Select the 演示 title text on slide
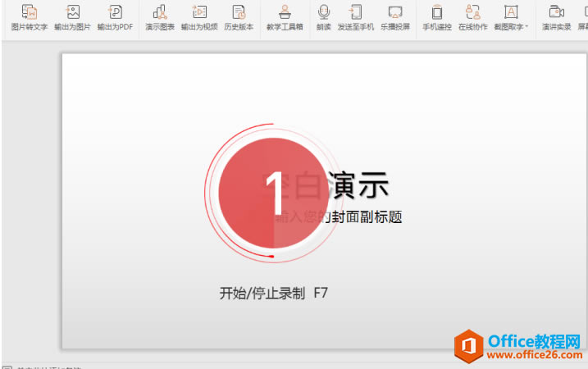Image resolution: width=588 pixels, height=369 pixels. coord(358,184)
